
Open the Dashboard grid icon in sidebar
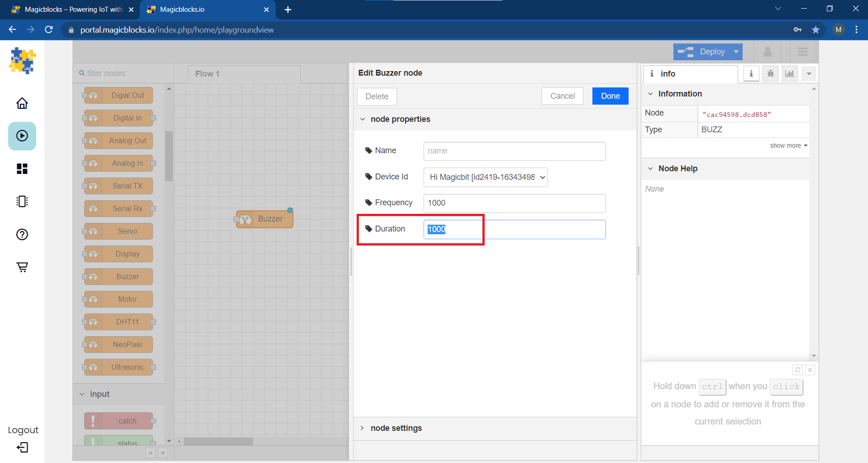pos(22,169)
